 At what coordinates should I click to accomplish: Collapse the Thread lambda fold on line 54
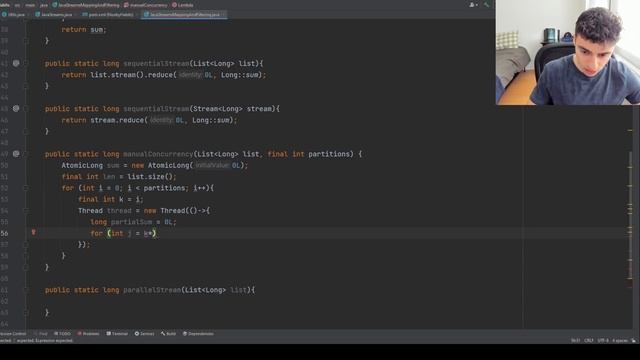click(x=26, y=211)
